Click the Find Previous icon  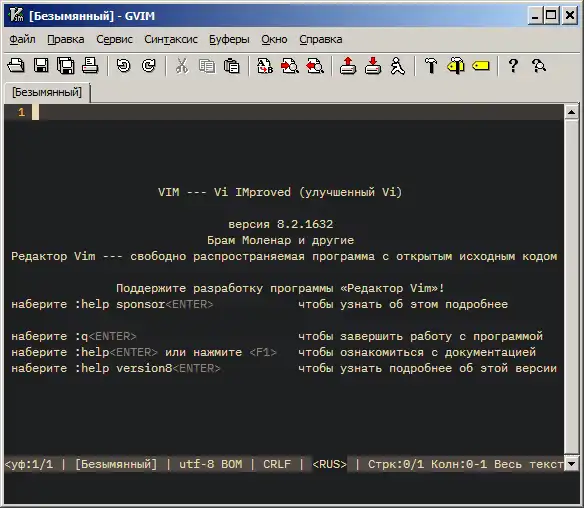(315, 66)
